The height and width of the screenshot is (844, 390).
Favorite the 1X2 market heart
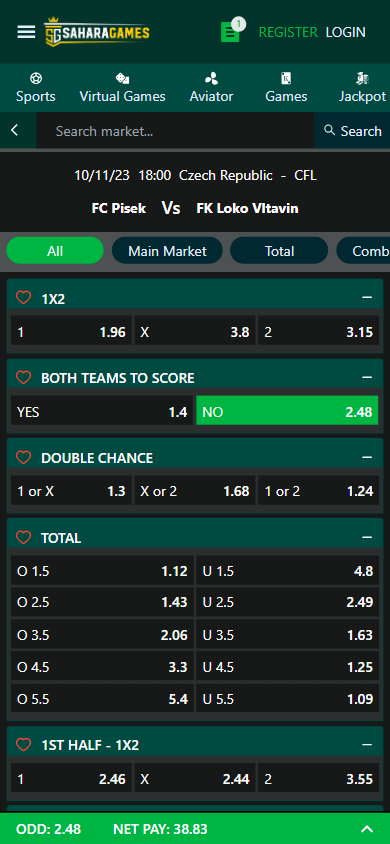[x=23, y=298]
